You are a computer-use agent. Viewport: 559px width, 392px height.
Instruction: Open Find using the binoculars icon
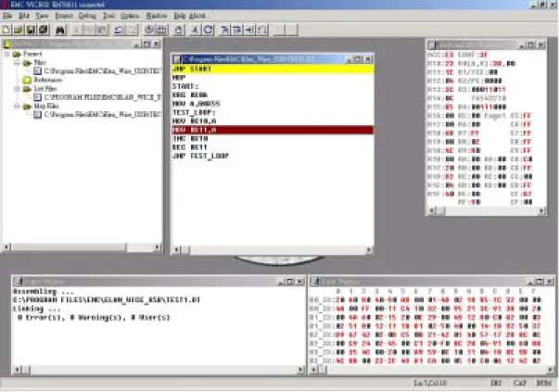60,30
